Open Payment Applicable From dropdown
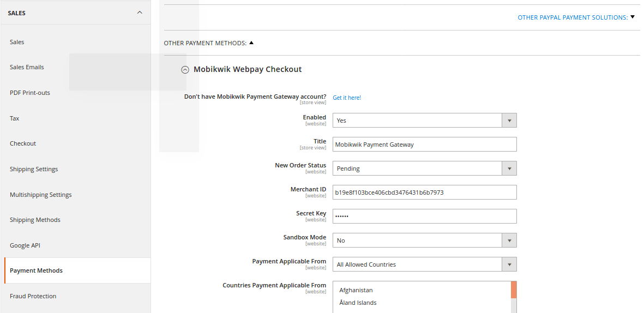This screenshot has height=313, width=644. click(424, 264)
